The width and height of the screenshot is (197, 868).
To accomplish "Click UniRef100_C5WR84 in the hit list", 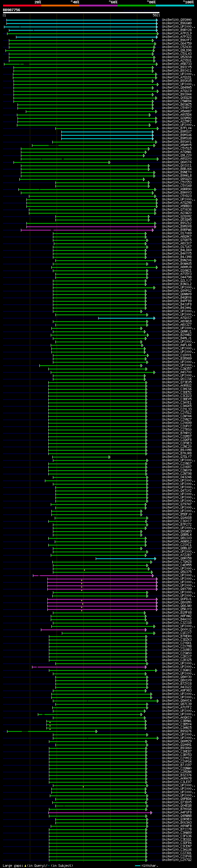I will point(176,101).
